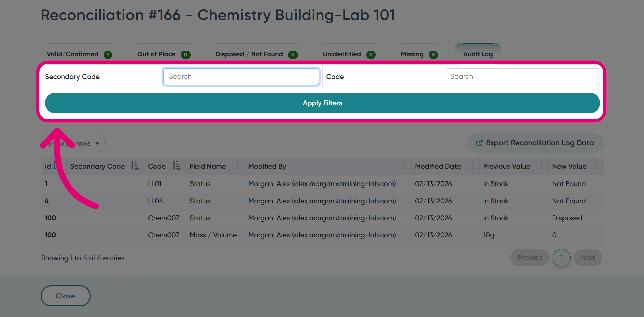Sort by Secondary Code column icon
644x317 pixels.
click(x=135, y=166)
